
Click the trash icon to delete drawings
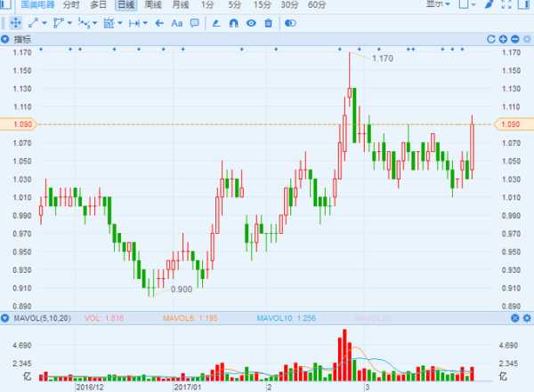(268, 22)
